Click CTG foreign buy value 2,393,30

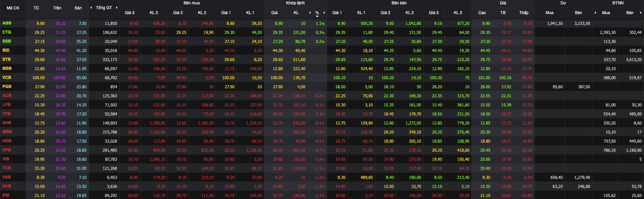(608, 33)
